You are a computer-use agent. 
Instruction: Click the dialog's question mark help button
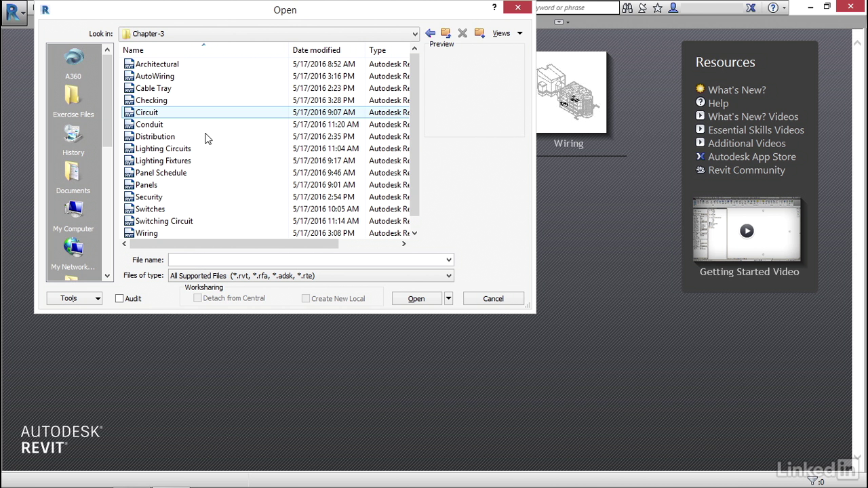click(x=494, y=7)
